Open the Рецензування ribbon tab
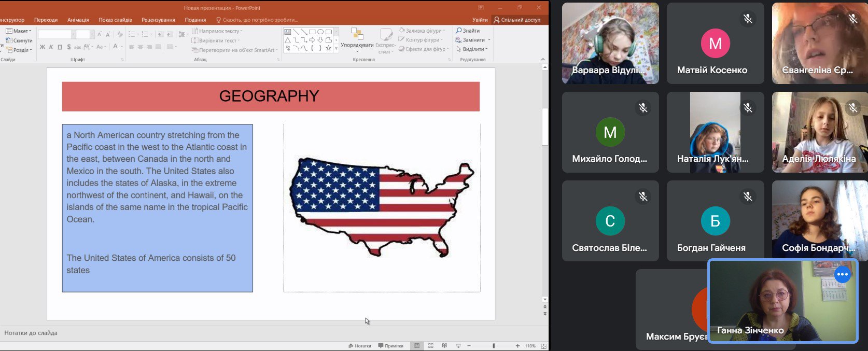The width and height of the screenshot is (868, 351). click(158, 20)
